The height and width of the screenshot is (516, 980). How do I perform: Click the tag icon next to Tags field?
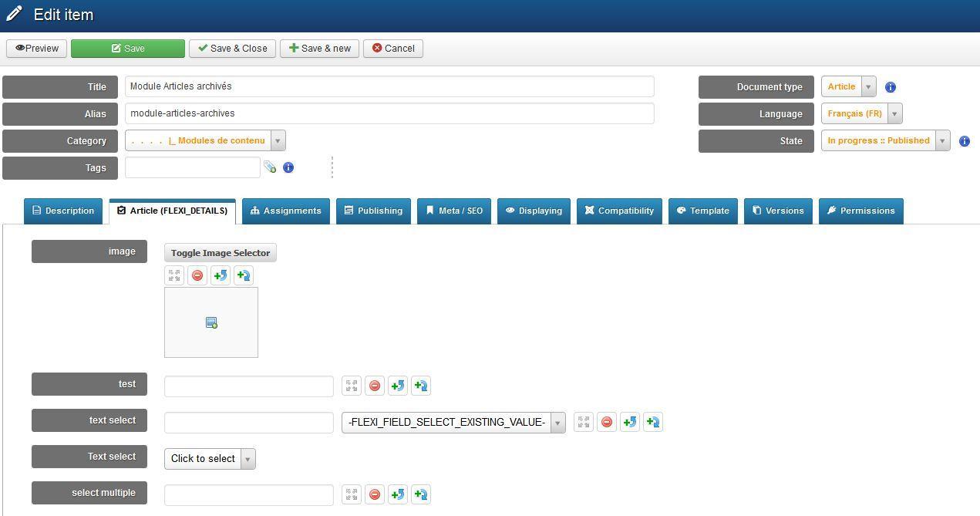click(270, 167)
